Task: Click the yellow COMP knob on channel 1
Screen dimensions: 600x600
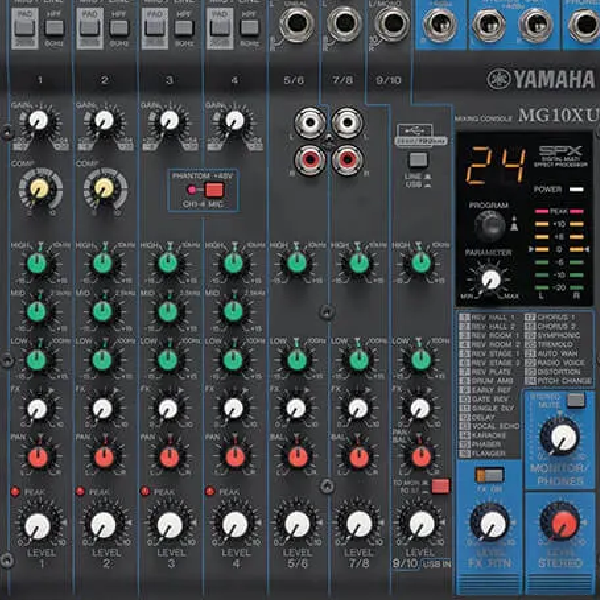Action: 39,189
